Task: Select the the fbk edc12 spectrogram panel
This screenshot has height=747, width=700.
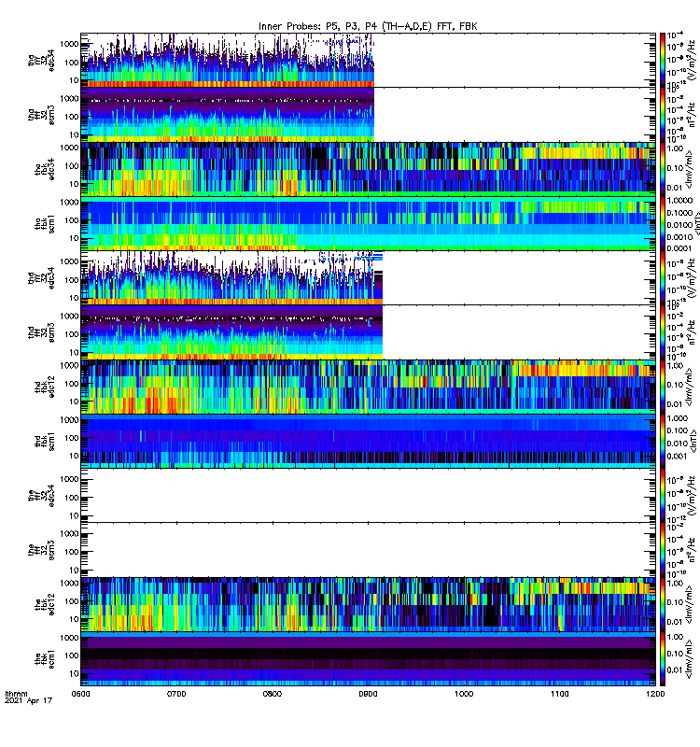Action: [368, 604]
